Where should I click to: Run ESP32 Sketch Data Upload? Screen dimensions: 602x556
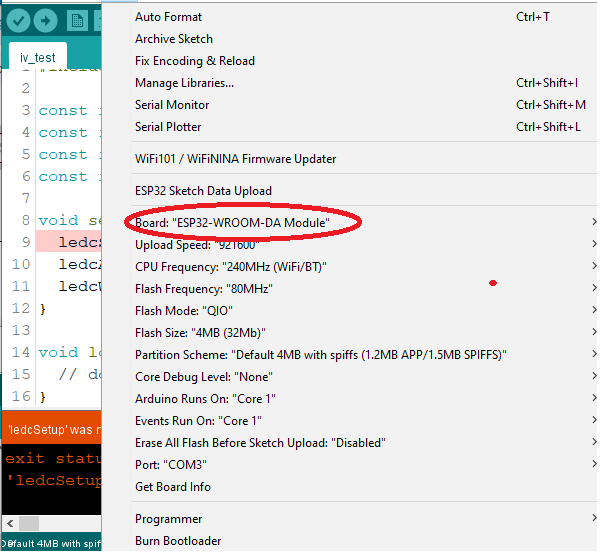(x=203, y=191)
